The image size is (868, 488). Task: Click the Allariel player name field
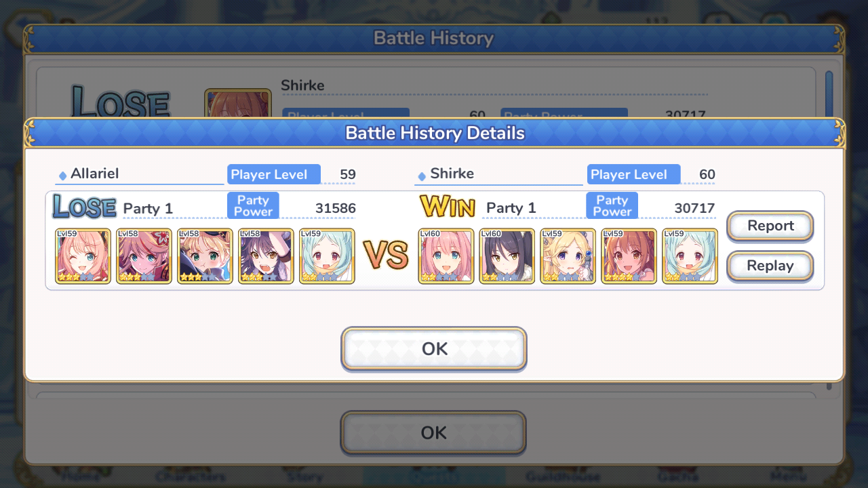point(140,174)
